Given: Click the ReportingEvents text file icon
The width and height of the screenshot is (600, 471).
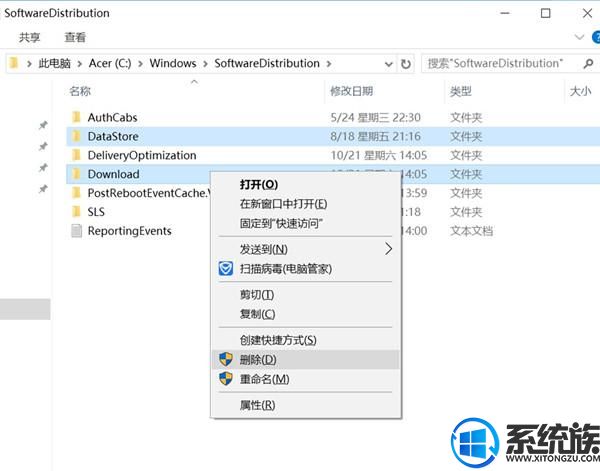Looking at the screenshot, I should [76, 231].
